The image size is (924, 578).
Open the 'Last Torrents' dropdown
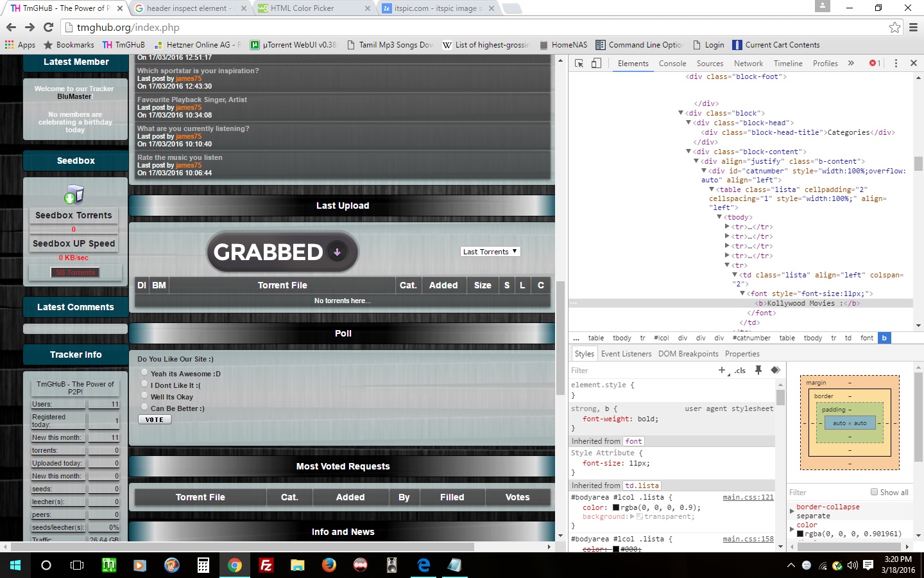pyautogui.click(x=490, y=252)
